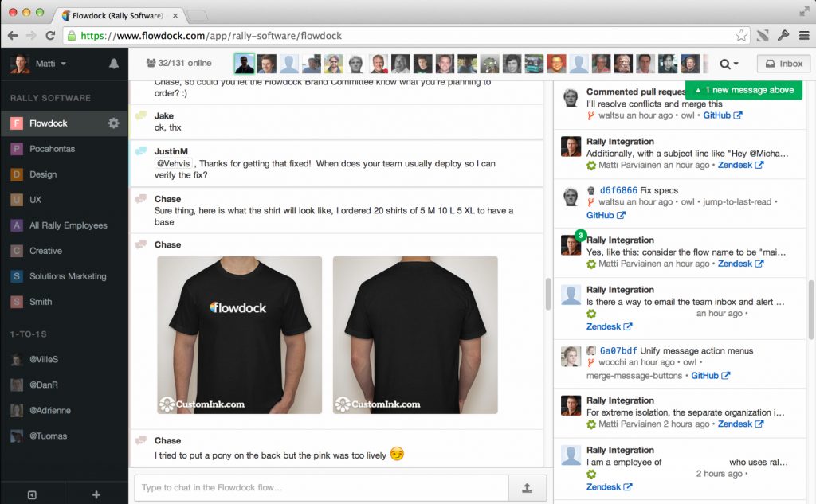Click the 'jump-to-last-read' branch text
The width and height of the screenshot is (816, 504).
(737, 201)
